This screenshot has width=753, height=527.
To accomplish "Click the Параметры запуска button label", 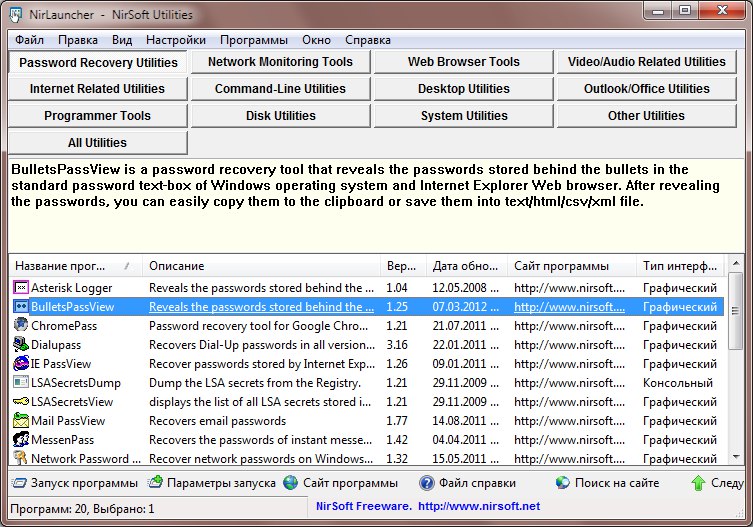I will coord(221,483).
